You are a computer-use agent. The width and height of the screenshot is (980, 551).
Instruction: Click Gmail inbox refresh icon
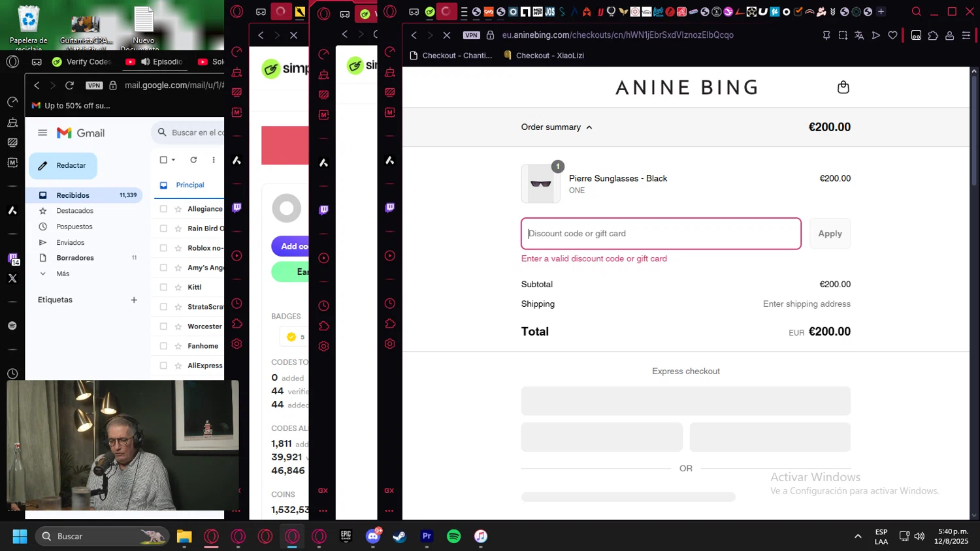[193, 159]
